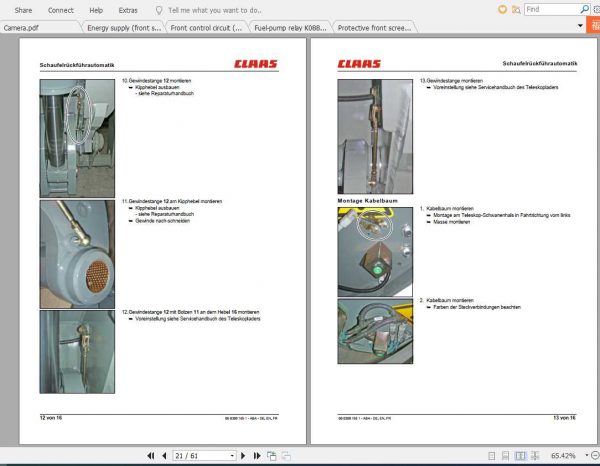
Task: Click into the Find search field
Action: coord(545,9)
